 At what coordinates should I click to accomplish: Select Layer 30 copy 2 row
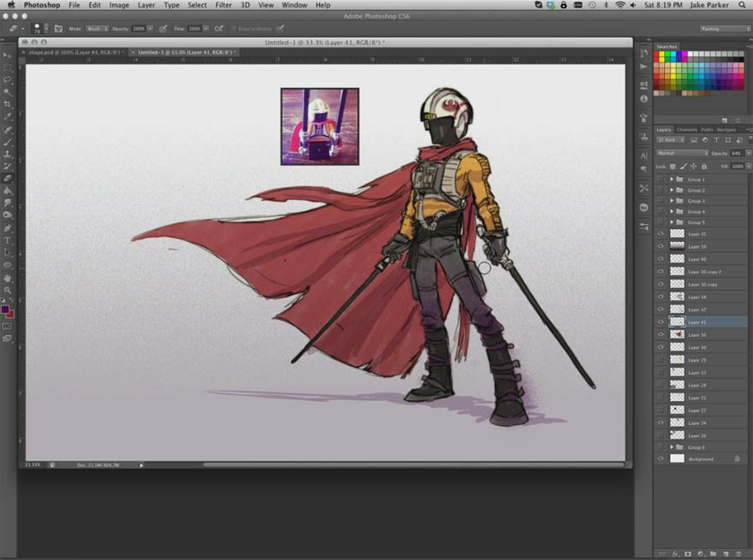coord(701,272)
